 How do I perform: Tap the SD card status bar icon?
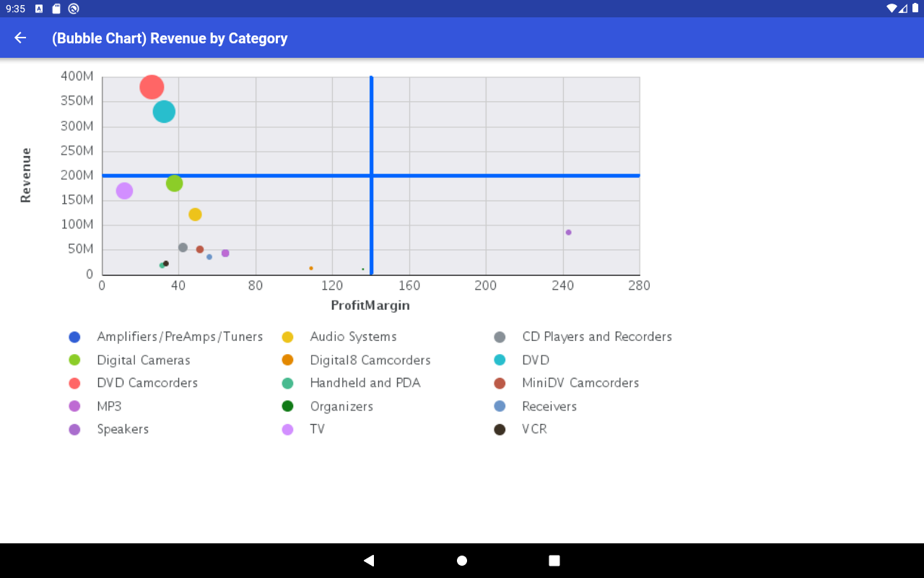pyautogui.click(x=56, y=9)
